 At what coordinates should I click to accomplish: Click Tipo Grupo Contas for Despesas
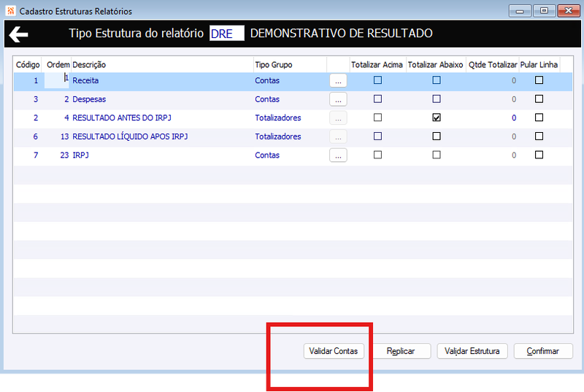267,99
